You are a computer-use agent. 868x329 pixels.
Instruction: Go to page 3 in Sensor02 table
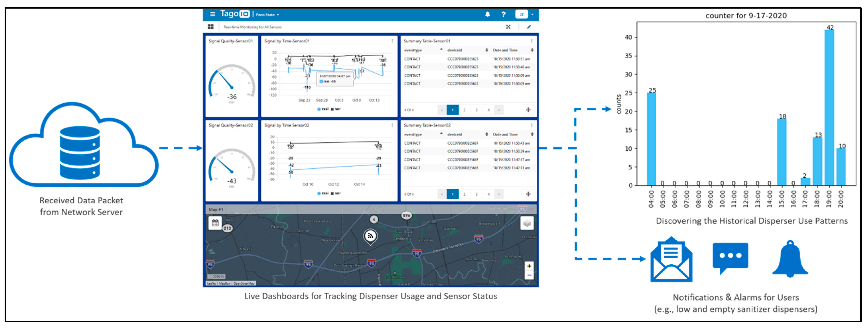pos(476,194)
